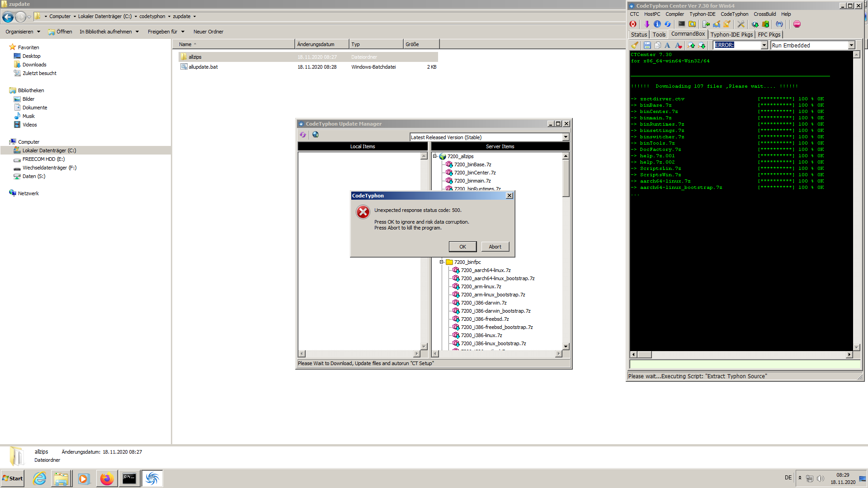Screen dimensions: 868x488
Task: Close the CodeTyphon error dialog
Action: [509, 196]
